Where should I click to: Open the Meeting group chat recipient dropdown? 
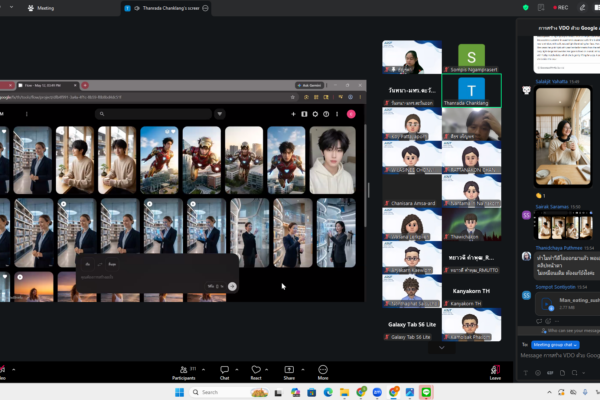click(555, 345)
